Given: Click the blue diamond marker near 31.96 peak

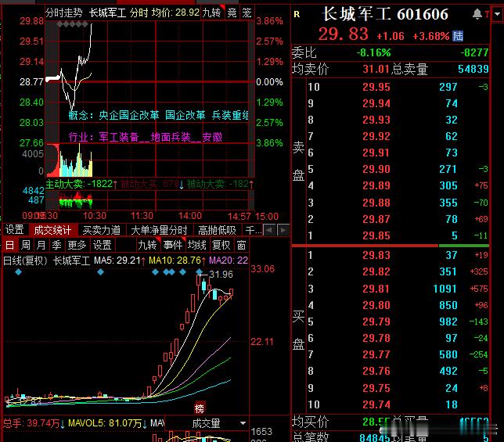Looking at the screenshot, I should click(x=200, y=272).
